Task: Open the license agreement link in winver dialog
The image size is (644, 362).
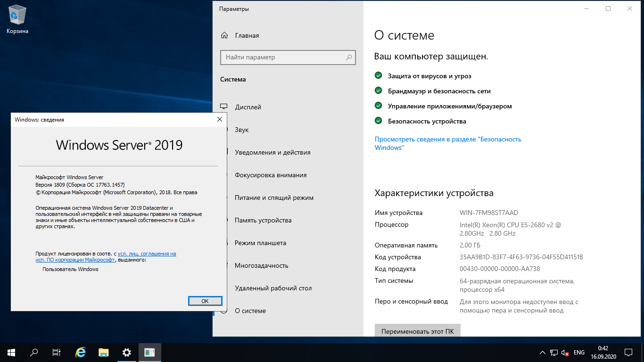Action: [106, 256]
